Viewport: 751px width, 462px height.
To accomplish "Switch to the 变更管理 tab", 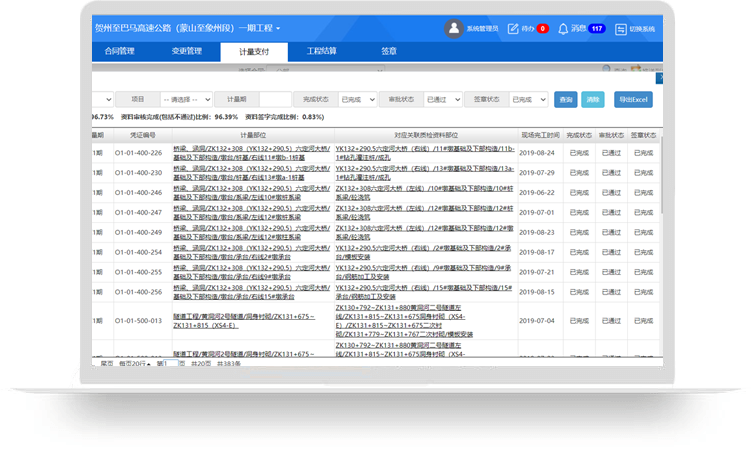I will 186,51.
